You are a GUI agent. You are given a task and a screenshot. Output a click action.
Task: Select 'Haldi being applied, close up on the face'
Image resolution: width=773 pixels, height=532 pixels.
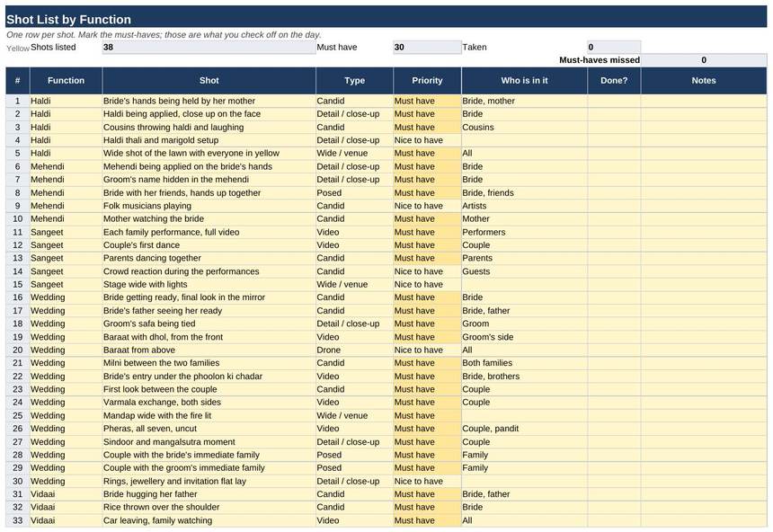point(209,114)
